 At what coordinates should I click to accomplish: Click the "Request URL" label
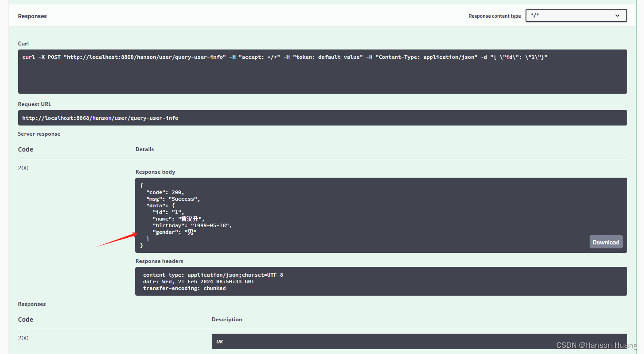34,104
